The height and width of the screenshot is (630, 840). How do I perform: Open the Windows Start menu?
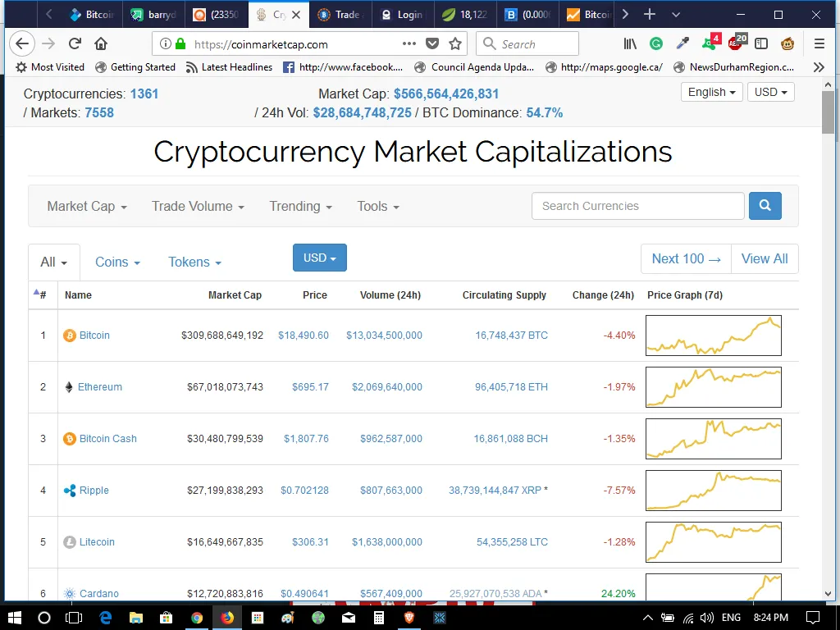(15, 618)
